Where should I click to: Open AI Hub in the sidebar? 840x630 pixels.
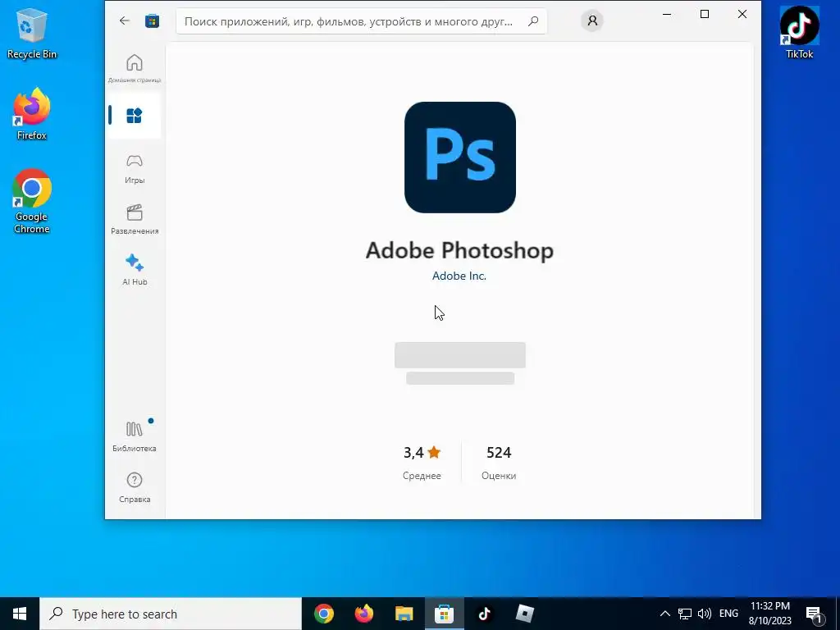[135, 270]
